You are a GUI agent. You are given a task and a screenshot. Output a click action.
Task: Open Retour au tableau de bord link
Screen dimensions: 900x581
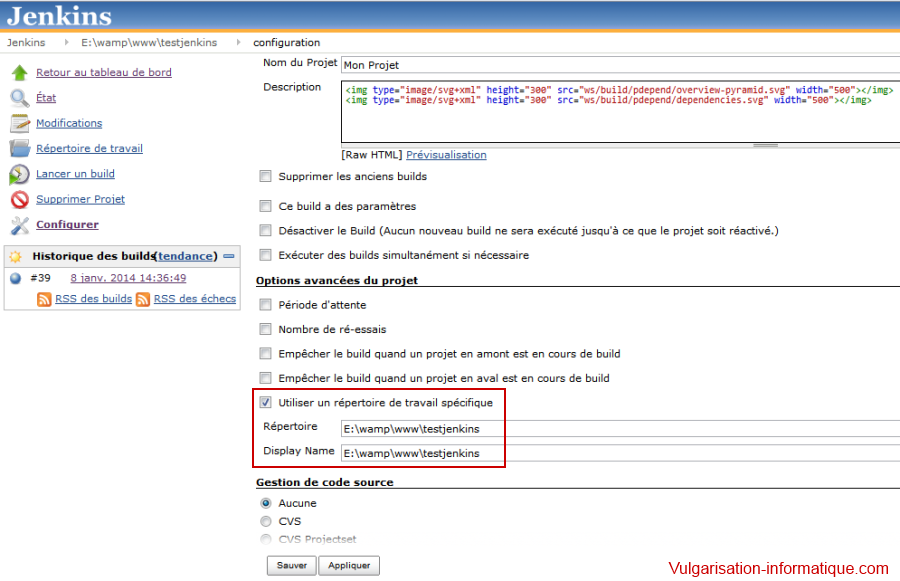point(104,72)
